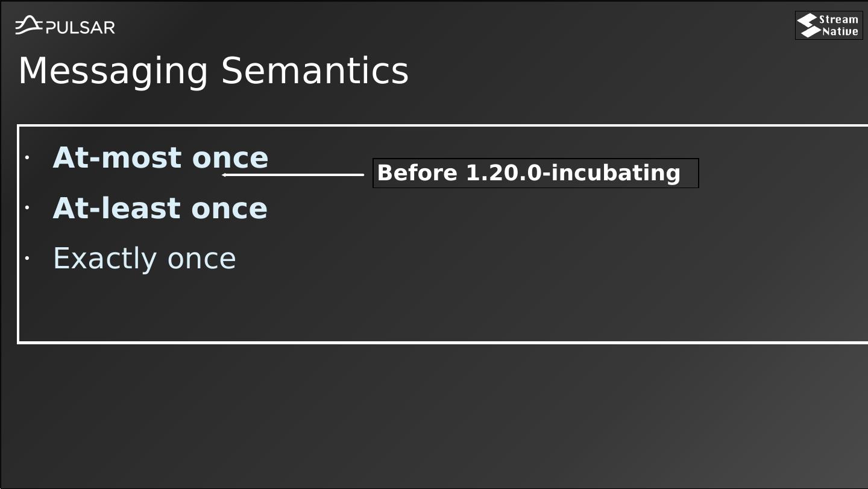Click the bullet dot before "At-least once"
Screen dimensions: 868x489
(27, 208)
